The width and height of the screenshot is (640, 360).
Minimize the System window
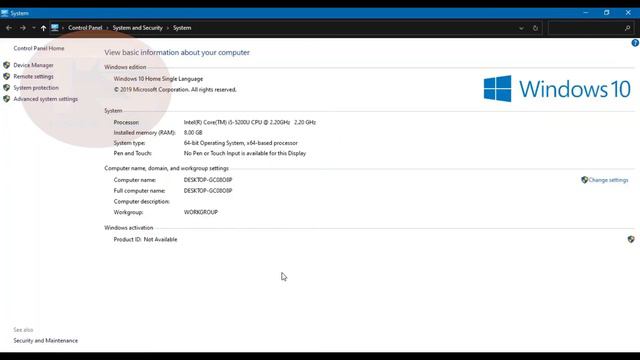586,13
